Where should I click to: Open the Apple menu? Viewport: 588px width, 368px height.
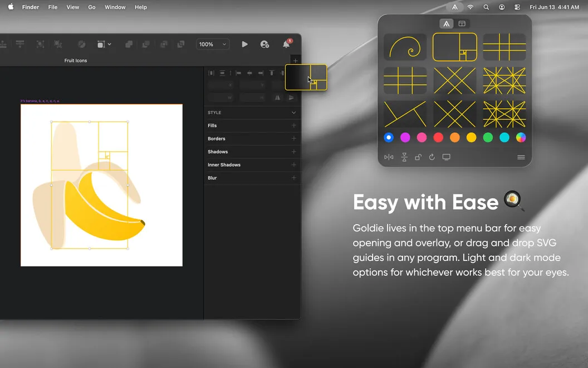(x=11, y=7)
